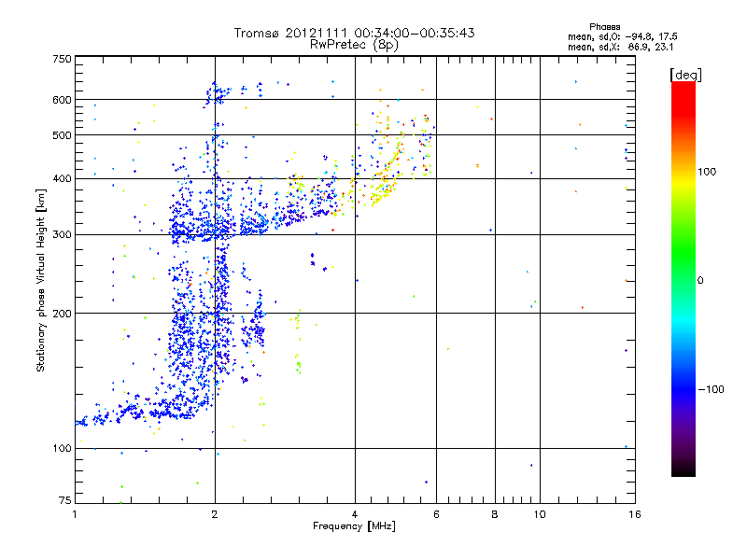Click the rainbow phase colorbar
747x560 pixels.
(x=684, y=278)
